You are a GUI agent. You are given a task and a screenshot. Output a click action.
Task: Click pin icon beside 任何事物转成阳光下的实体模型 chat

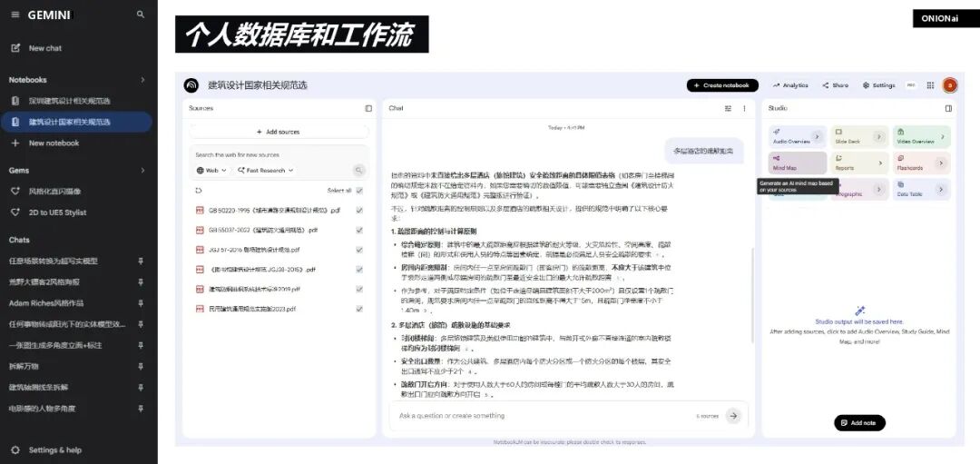[141, 324]
